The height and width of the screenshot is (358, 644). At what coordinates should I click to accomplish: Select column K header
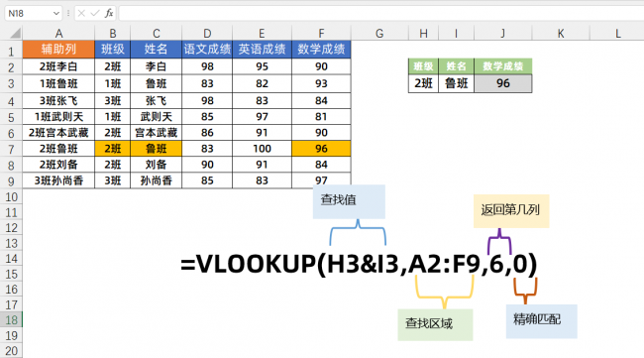tap(561, 34)
